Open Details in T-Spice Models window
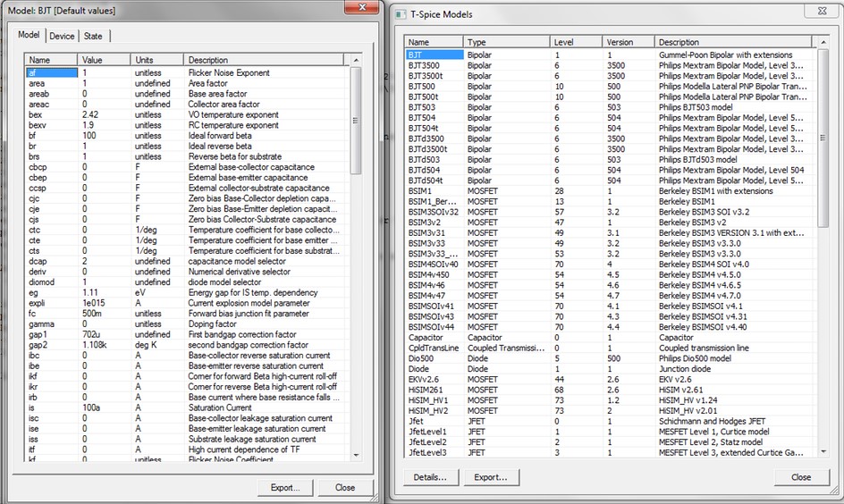This screenshot has width=844, height=504. (430, 477)
